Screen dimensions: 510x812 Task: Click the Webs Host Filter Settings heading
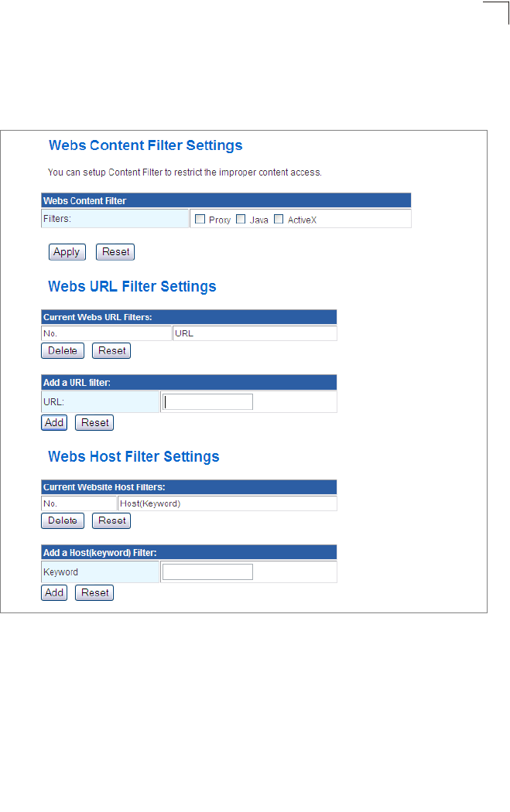[x=134, y=456]
